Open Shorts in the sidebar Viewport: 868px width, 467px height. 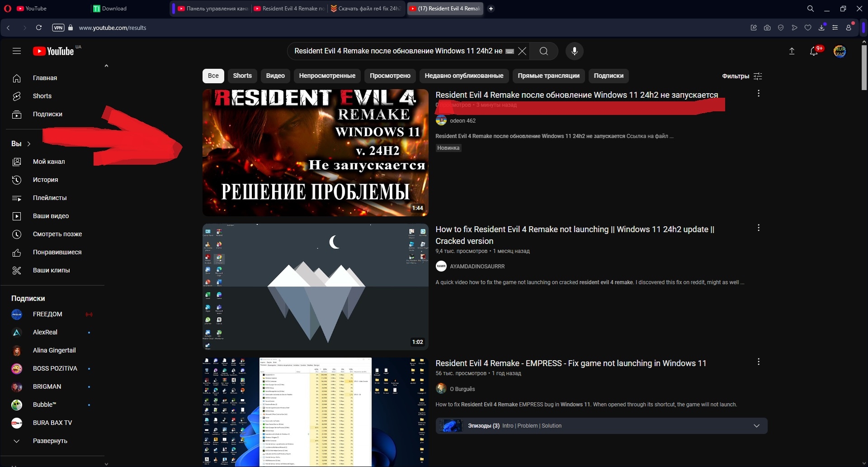42,96
